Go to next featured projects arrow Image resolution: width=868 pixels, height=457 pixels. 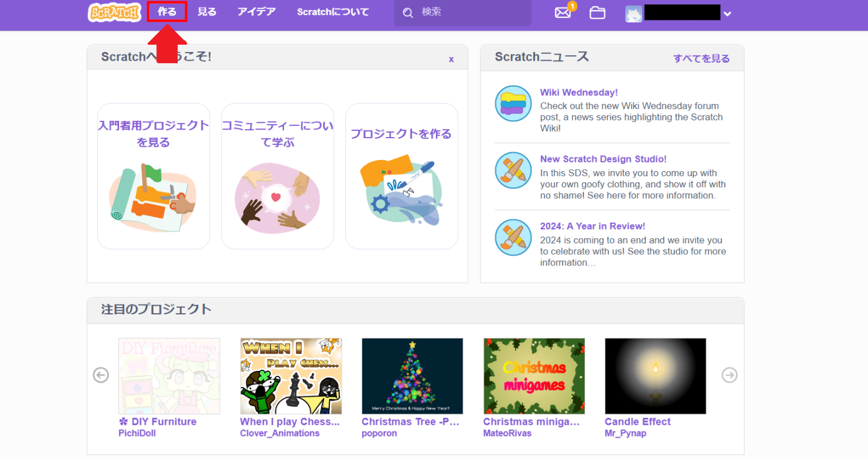click(730, 375)
